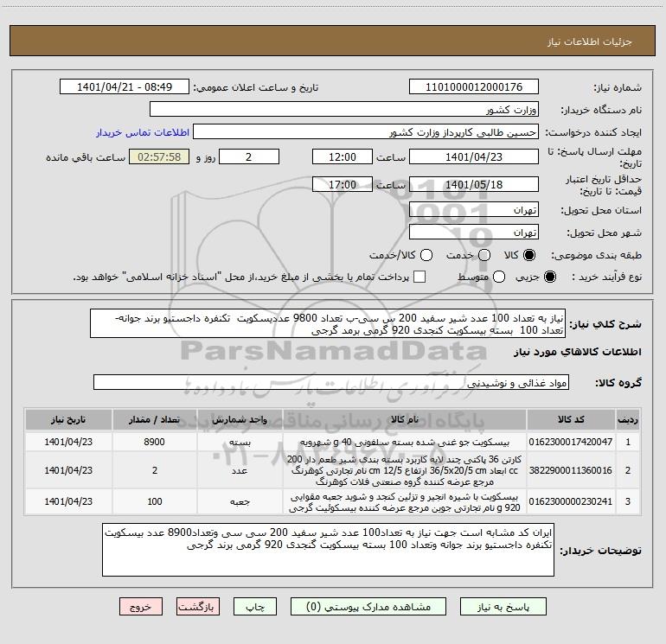The width and height of the screenshot is (666, 644).
Task: Click the deadline time field 12:00
Action: [343, 156]
